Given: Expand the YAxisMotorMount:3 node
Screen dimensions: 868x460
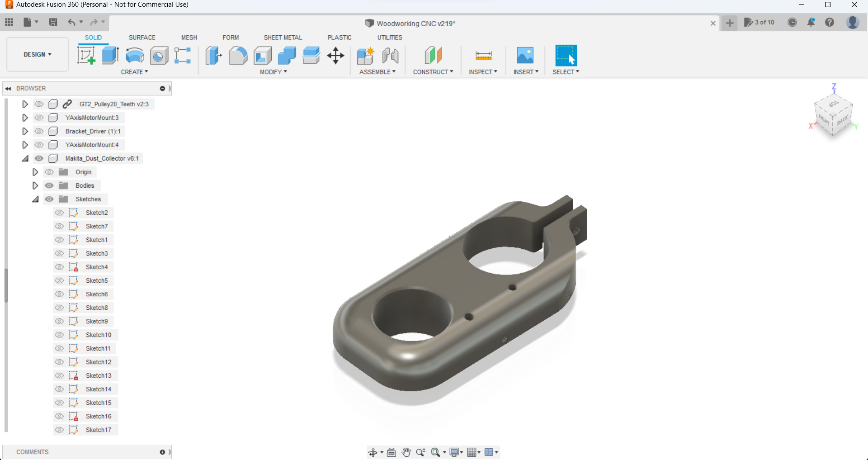Looking at the screenshot, I should pyautogui.click(x=25, y=118).
